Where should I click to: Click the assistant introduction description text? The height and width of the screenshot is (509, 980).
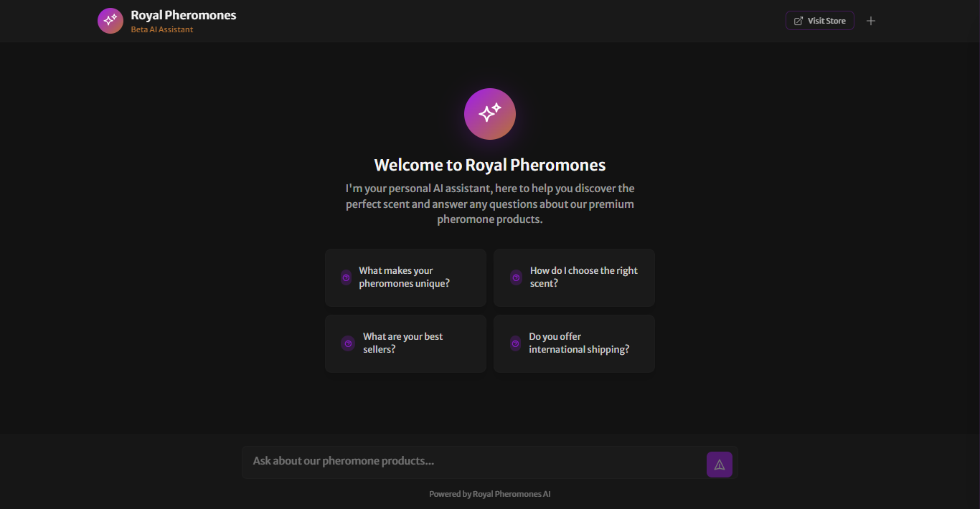490,204
